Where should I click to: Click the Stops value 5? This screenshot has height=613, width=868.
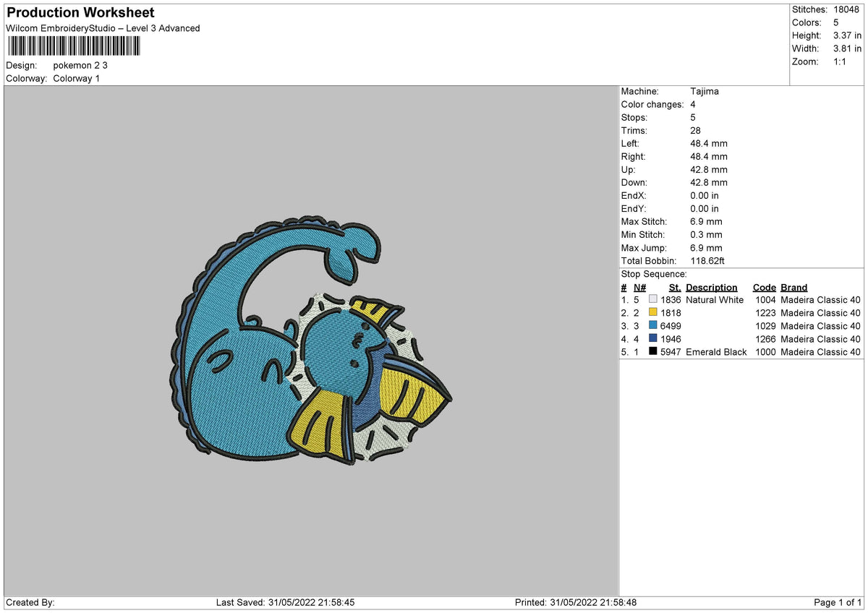pyautogui.click(x=694, y=118)
